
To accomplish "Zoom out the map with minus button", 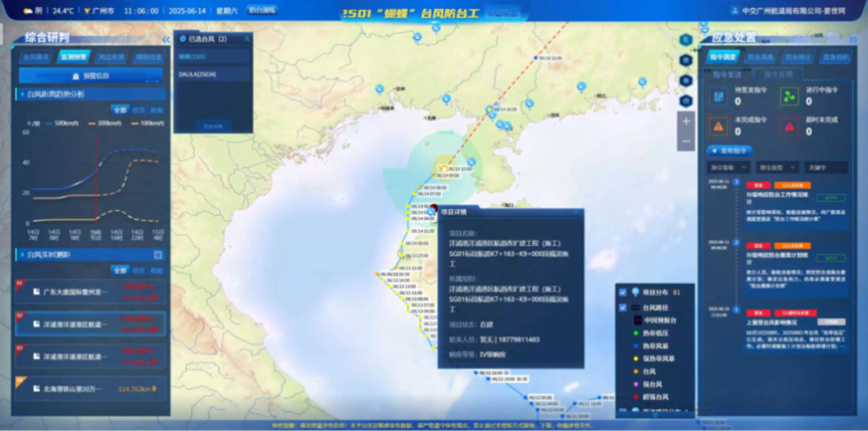I will click(687, 141).
